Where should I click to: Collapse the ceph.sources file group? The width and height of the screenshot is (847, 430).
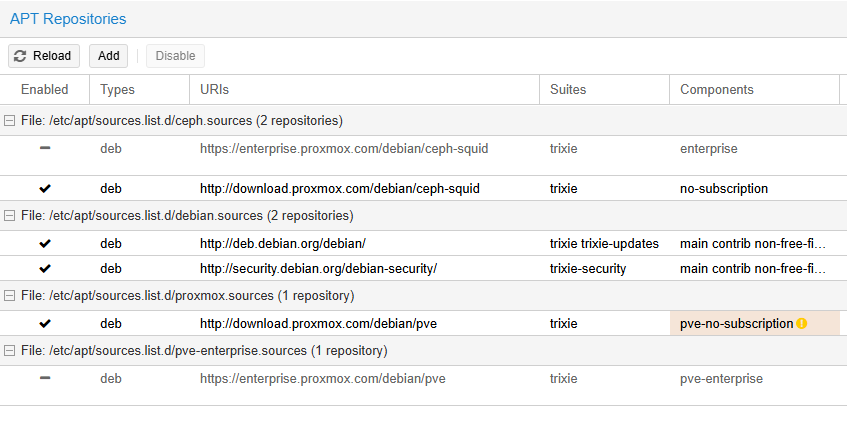click(x=9, y=120)
